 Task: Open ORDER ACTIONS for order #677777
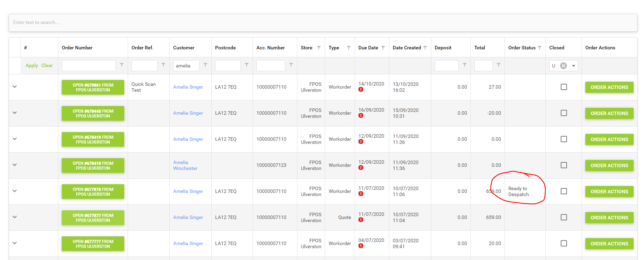609,244
